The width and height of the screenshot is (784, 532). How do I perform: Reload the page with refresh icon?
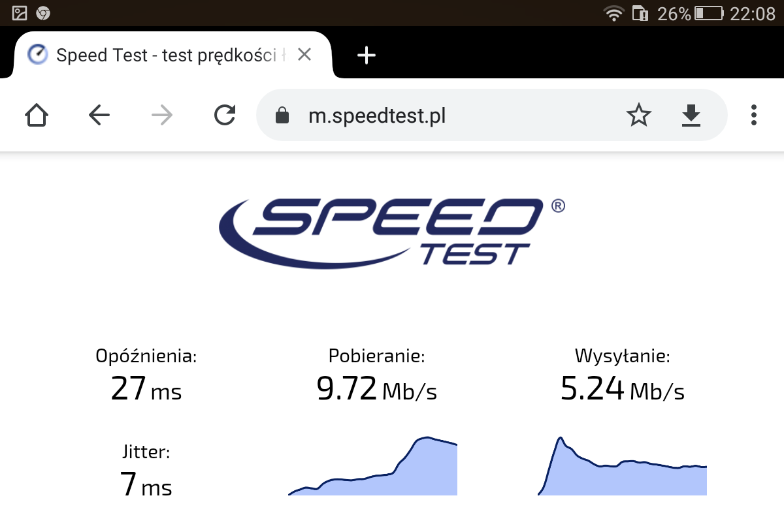tap(225, 116)
